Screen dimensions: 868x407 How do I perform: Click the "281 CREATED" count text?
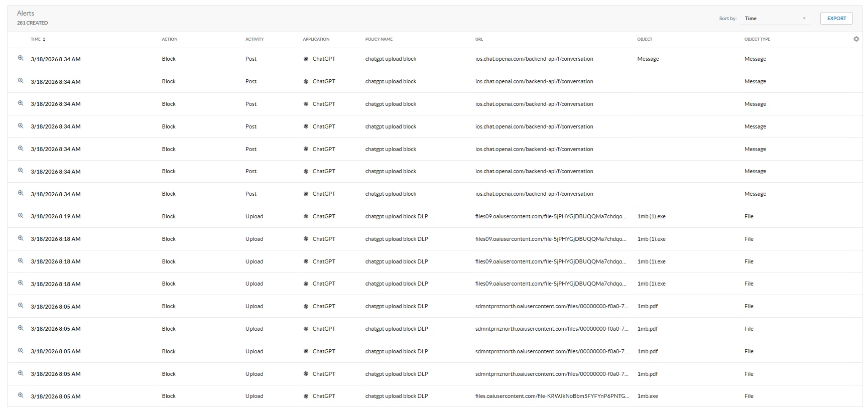pyautogui.click(x=33, y=23)
